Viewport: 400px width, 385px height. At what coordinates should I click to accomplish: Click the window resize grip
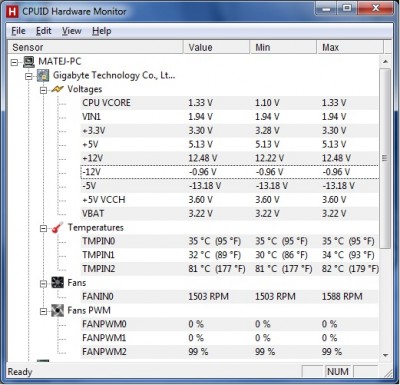click(x=388, y=374)
